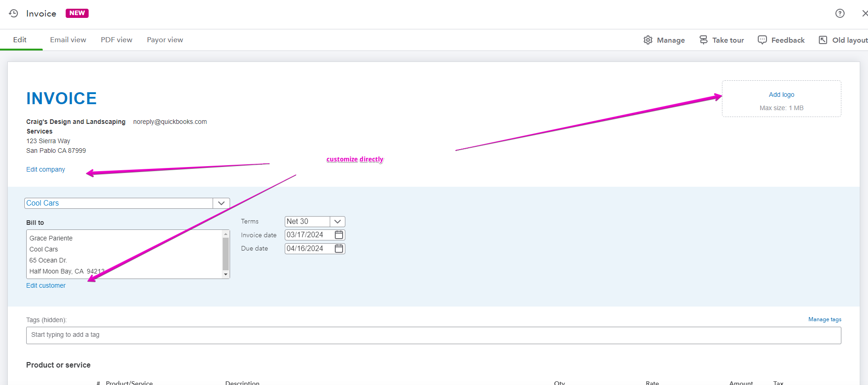Click the Take tour button label
868x385 pixels.
728,40
